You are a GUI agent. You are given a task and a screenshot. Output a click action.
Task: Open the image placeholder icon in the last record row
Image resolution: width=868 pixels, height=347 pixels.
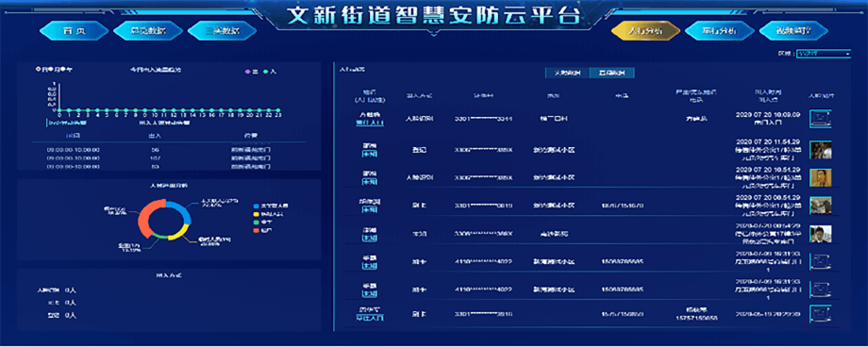click(x=821, y=314)
